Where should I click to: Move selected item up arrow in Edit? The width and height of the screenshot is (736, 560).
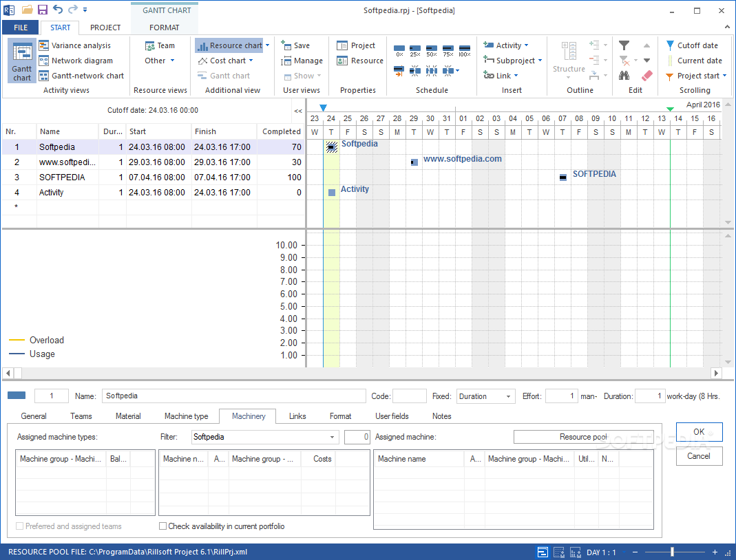tap(646, 45)
